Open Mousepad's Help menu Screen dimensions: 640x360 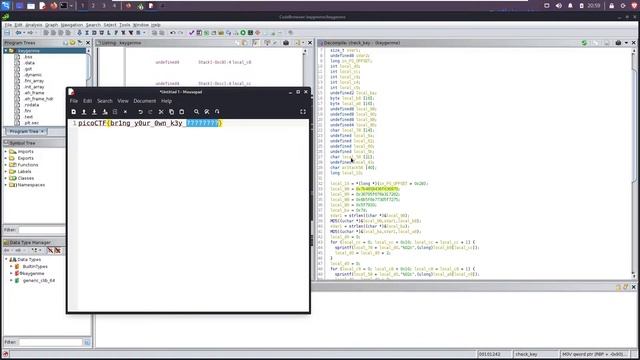(x=166, y=101)
